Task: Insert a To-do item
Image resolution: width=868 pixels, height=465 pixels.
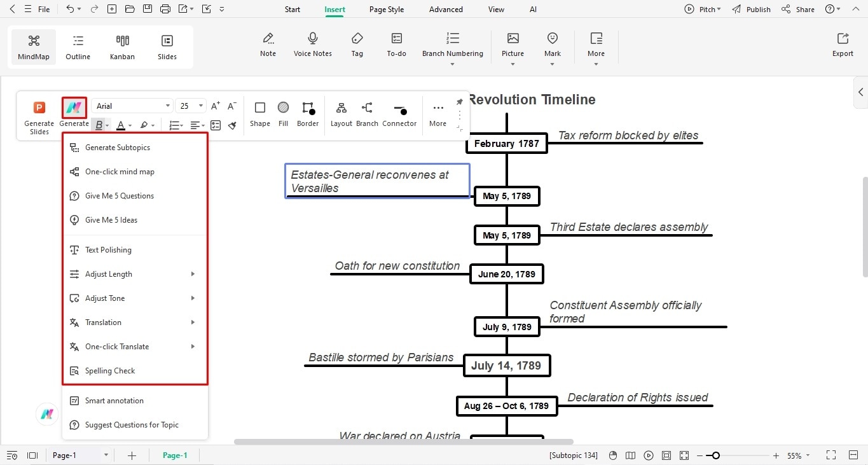Action: pos(397,45)
